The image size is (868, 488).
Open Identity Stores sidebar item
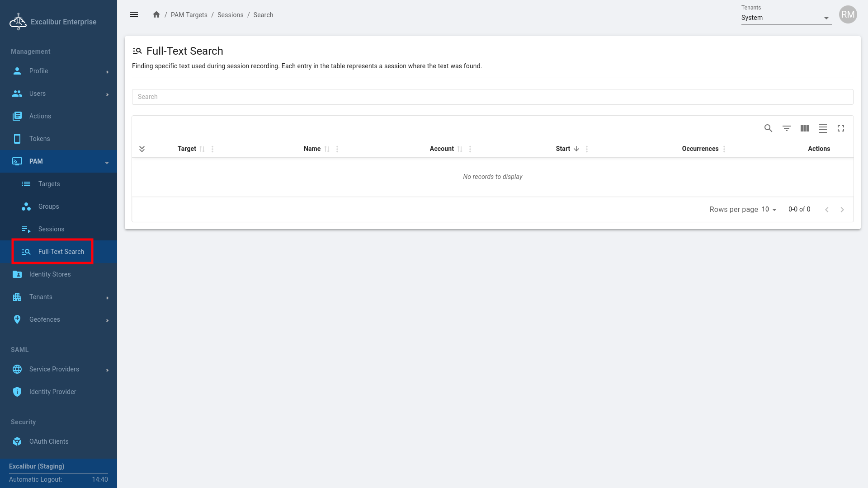coord(50,274)
